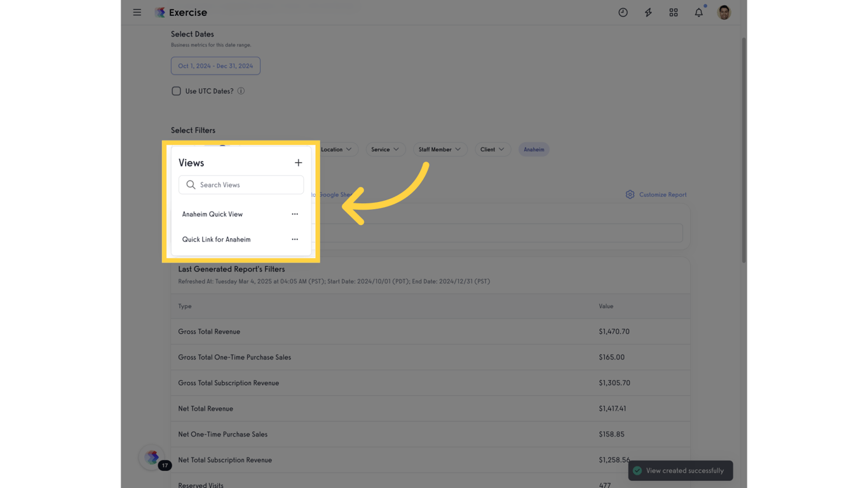868x488 pixels.
Task: Open more options for Quick Link for Anaheim
Action: pyautogui.click(x=295, y=240)
